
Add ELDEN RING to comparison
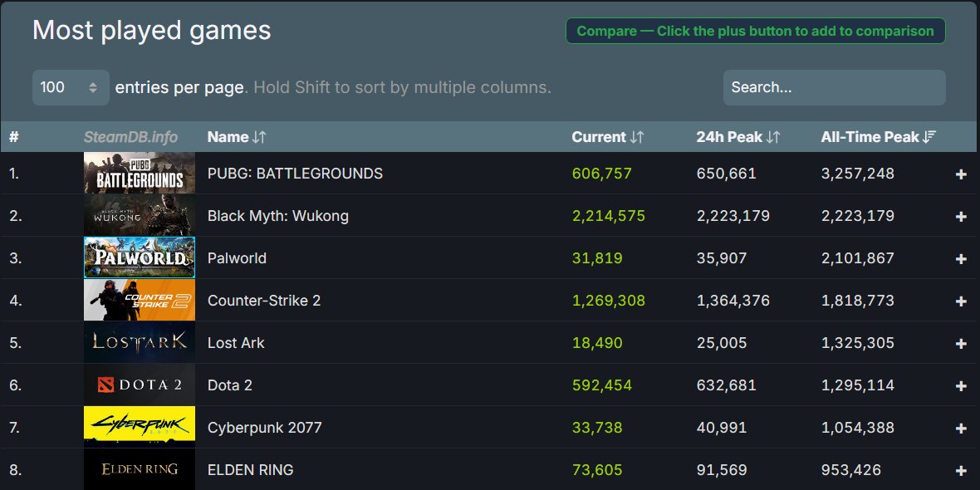click(x=960, y=469)
